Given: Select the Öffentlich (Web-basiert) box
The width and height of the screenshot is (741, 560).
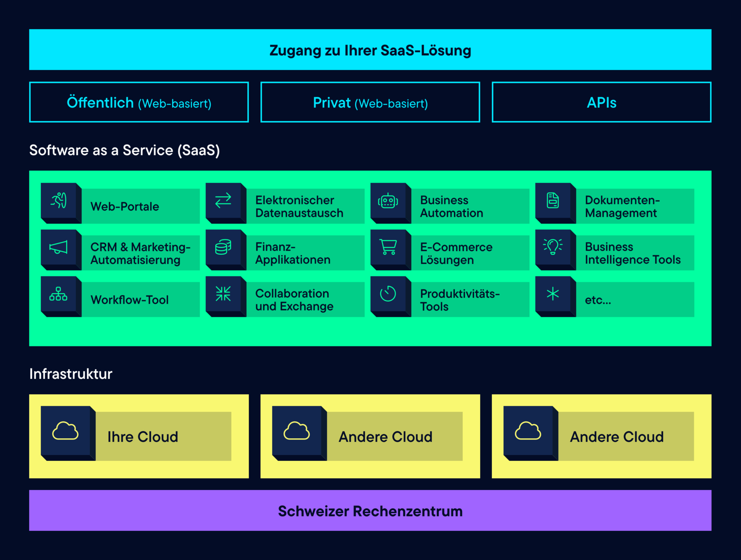Looking at the screenshot, I should (139, 102).
